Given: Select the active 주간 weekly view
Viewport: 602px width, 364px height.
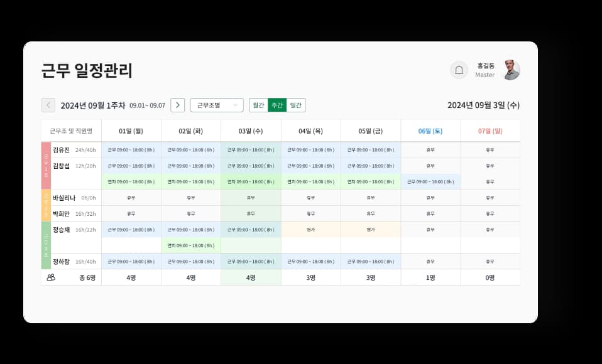Looking at the screenshot, I should coord(277,105).
